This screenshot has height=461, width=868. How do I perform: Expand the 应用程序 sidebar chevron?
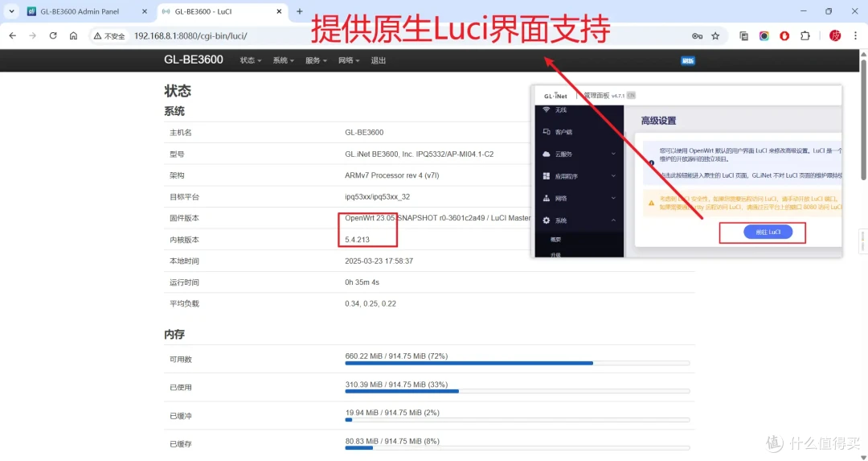(613, 176)
